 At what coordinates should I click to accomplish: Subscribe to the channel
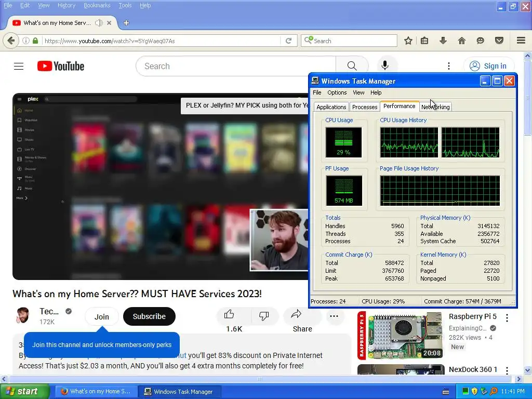tap(149, 316)
